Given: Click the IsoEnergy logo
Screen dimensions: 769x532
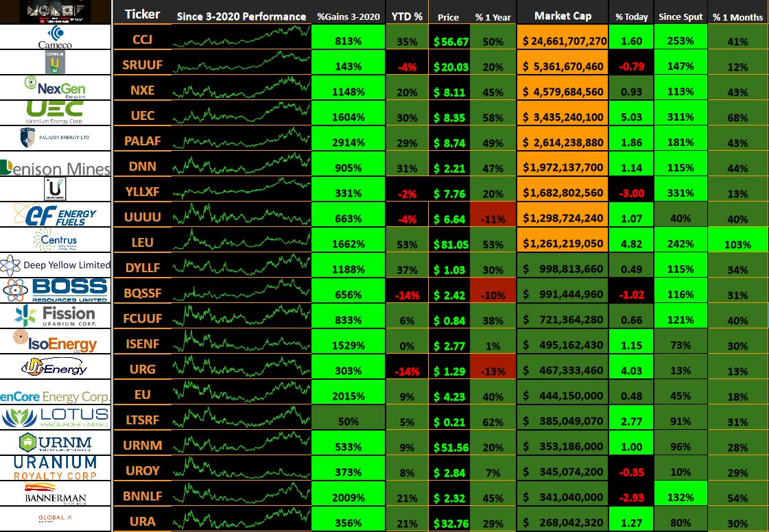Looking at the screenshot, I should [55, 341].
